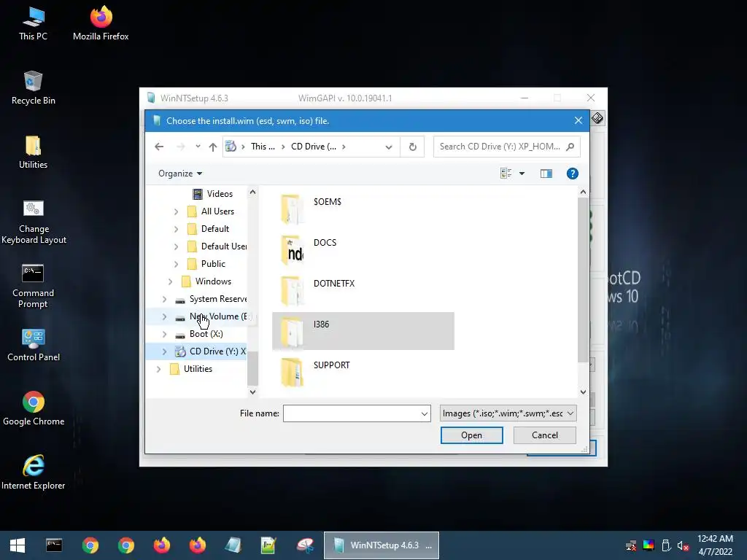This screenshot has height=560, width=747.
Task: Select the DOCS folder
Action: (363, 249)
